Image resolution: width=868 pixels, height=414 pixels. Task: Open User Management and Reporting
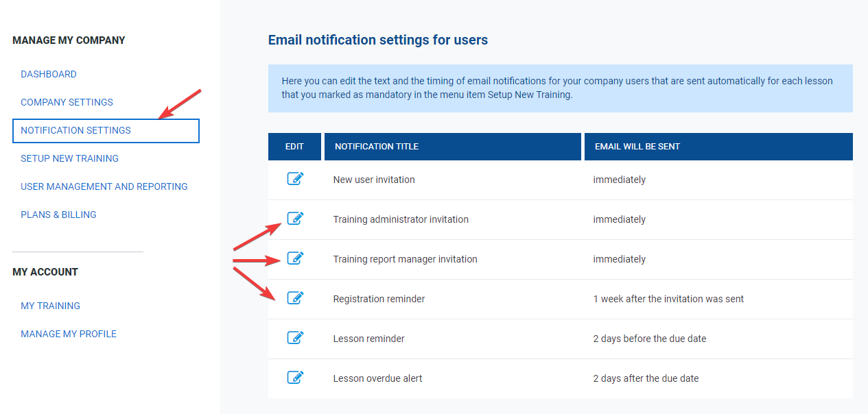[x=104, y=186]
